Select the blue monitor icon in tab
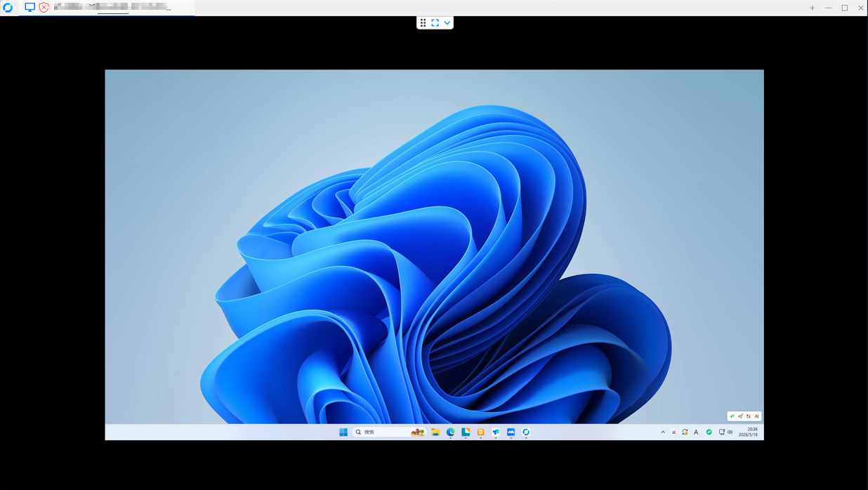The height and width of the screenshot is (490, 868). pos(29,8)
